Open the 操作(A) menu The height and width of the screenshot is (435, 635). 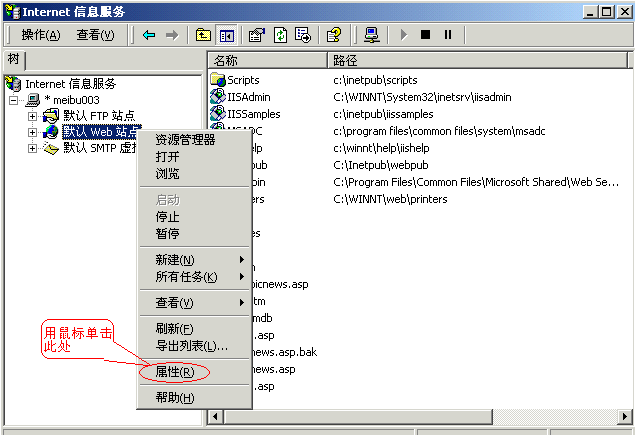41,35
